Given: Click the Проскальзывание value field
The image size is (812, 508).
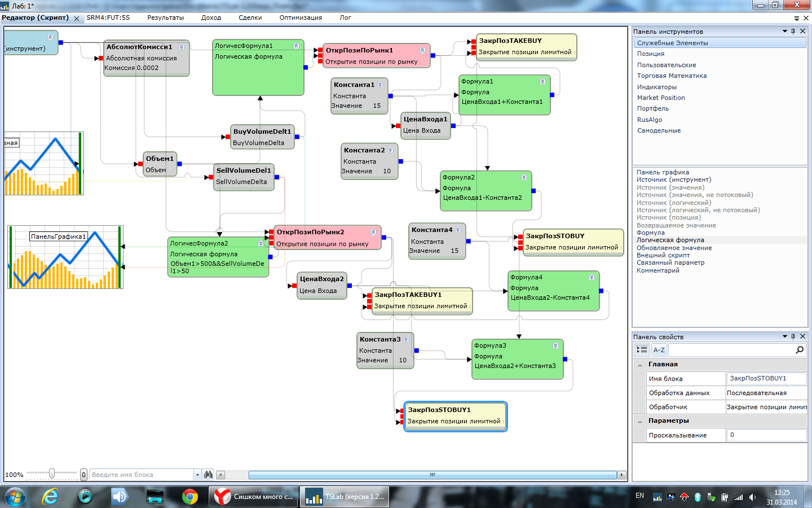Looking at the screenshot, I should tap(766, 435).
